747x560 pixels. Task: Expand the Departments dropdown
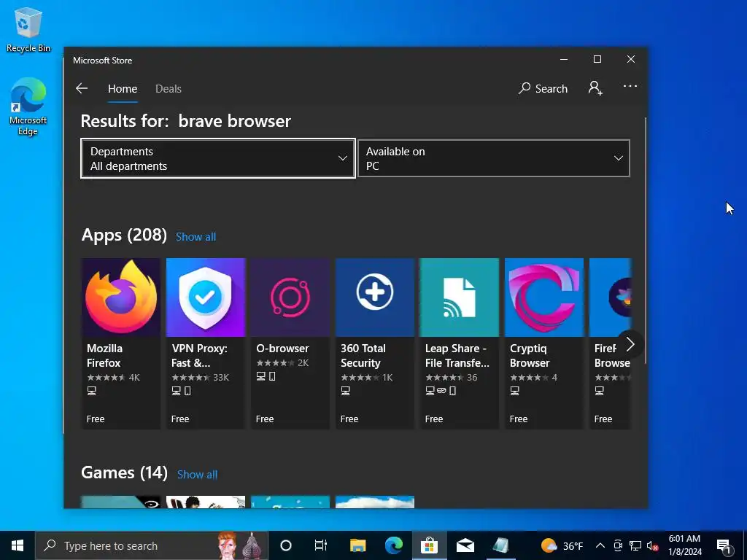(x=218, y=158)
